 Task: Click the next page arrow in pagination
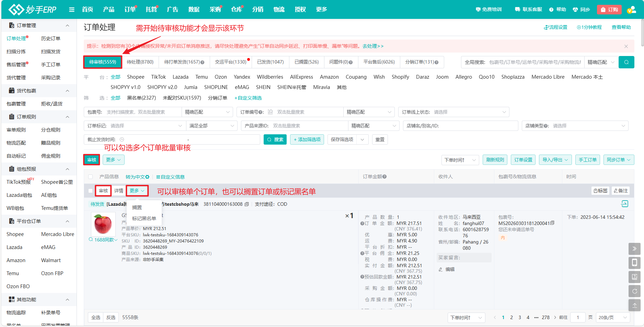555,317
